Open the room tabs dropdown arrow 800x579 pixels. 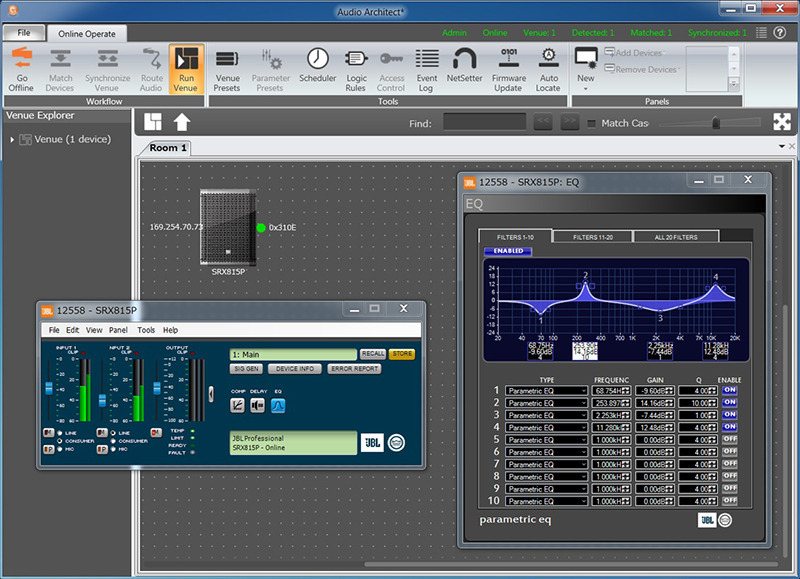tap(782, 146)
